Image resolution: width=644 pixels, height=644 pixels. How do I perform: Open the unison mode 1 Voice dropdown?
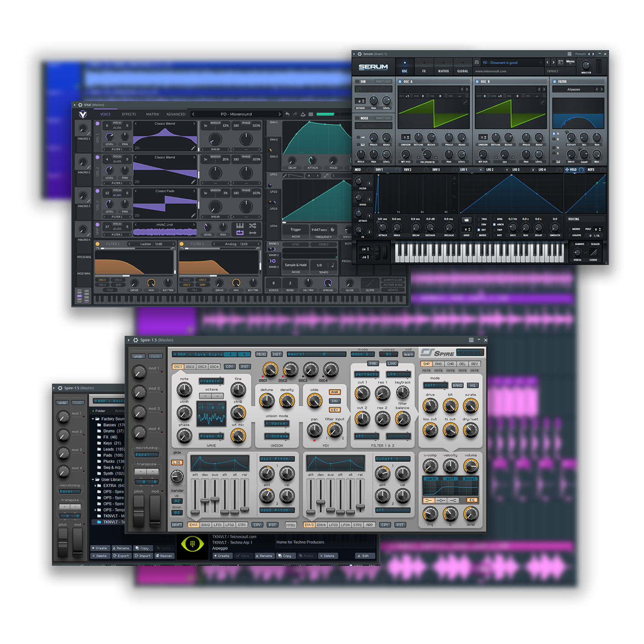[x=277, y=423]
